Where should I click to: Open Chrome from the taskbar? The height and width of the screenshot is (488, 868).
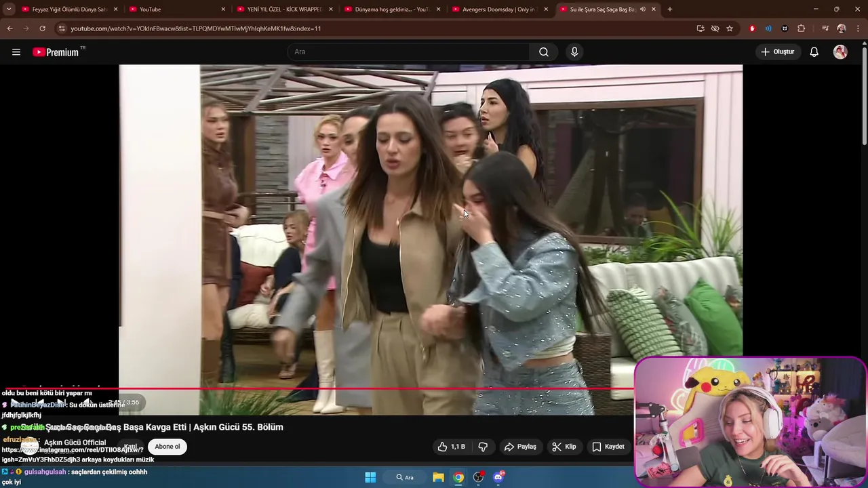[x=458, y=477]
